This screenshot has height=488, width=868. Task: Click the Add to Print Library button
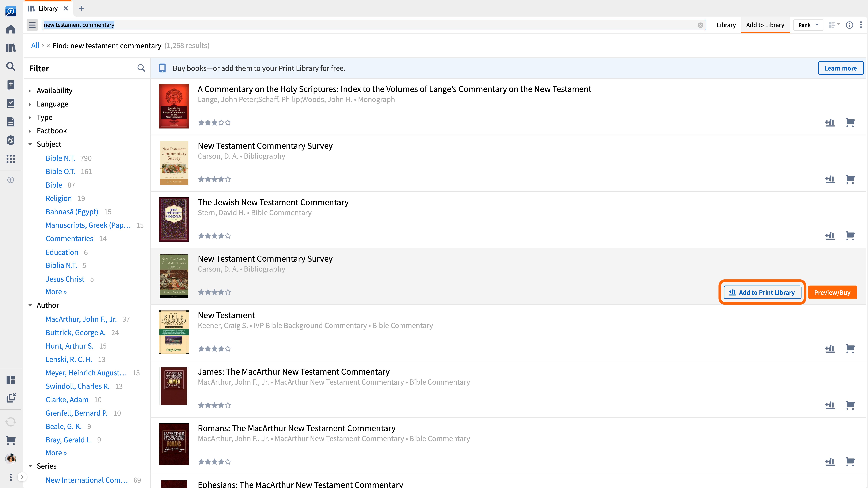pyautogui.click(x=763, y=292)
